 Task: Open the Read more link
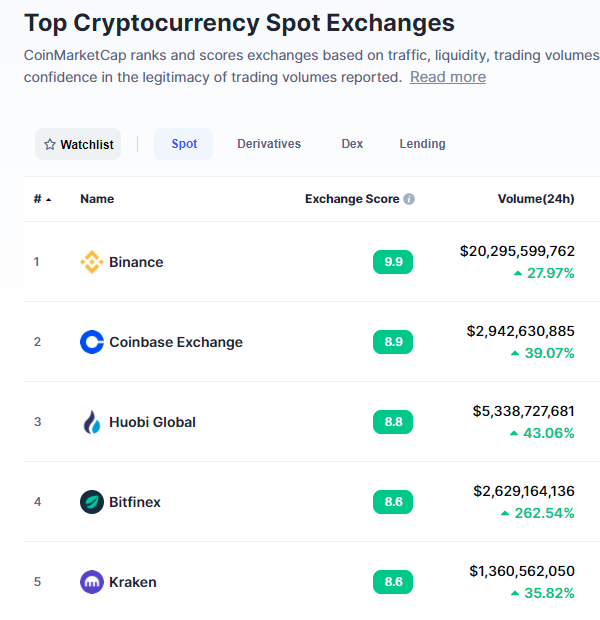448,77
